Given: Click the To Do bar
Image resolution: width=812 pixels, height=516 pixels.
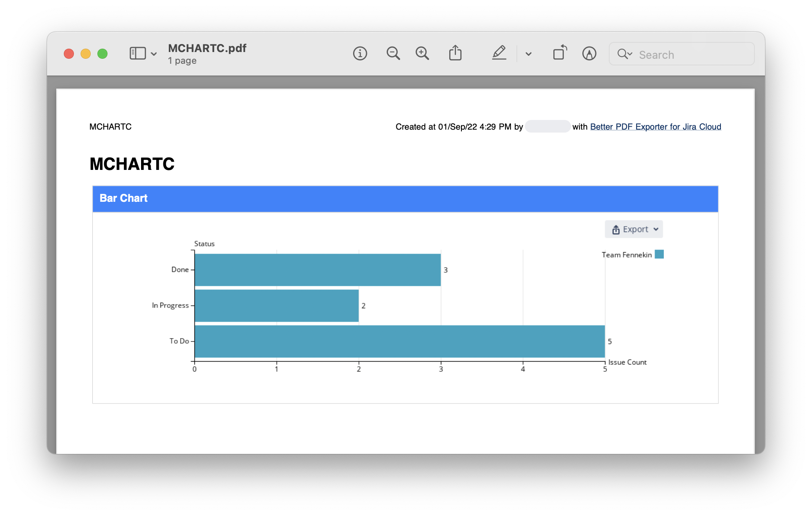Looking at the screenshot, I should coord(399,341).
